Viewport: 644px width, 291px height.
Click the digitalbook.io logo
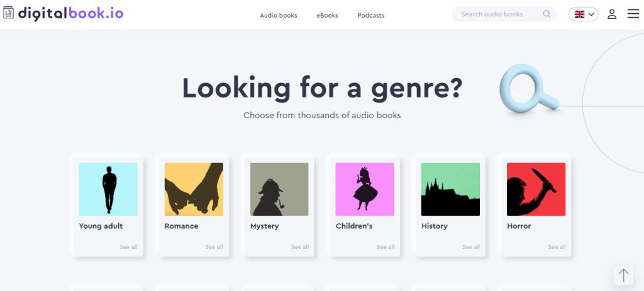pyautogui.click(x=64, y=13)
